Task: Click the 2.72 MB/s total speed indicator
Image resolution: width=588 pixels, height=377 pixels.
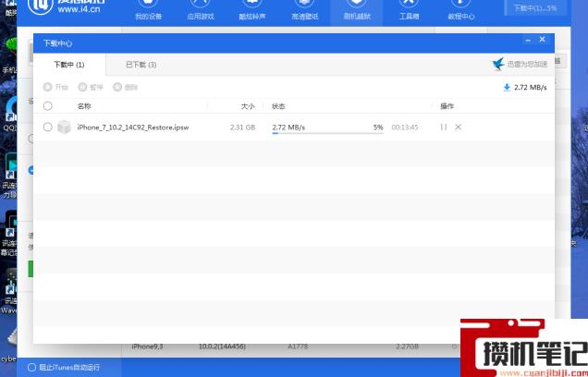Action: point(531,87)
